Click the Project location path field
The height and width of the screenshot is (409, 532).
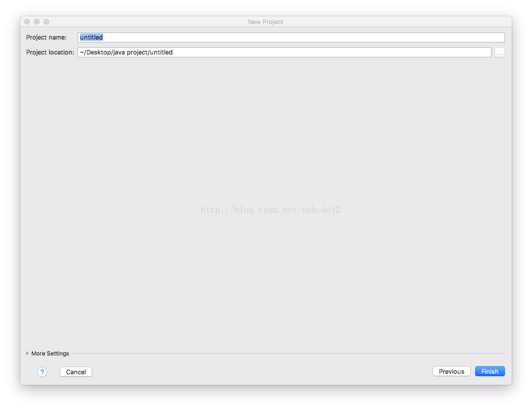tap(284, 52)
